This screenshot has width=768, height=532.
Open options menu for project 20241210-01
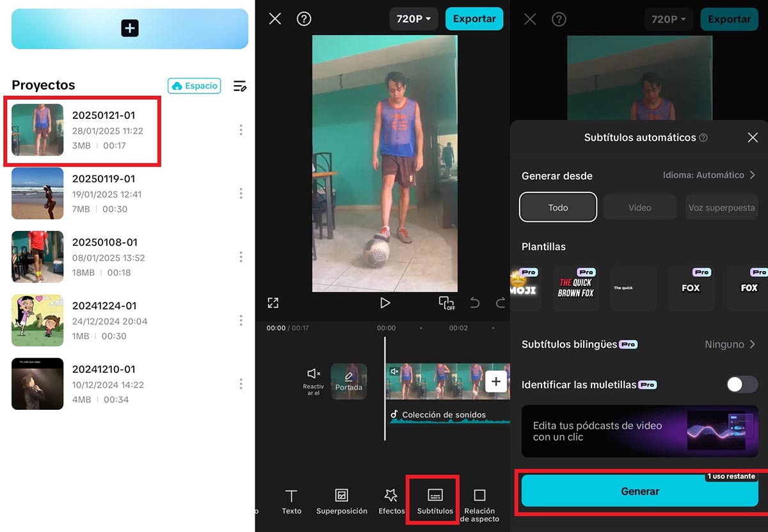(x=241, y=384)
